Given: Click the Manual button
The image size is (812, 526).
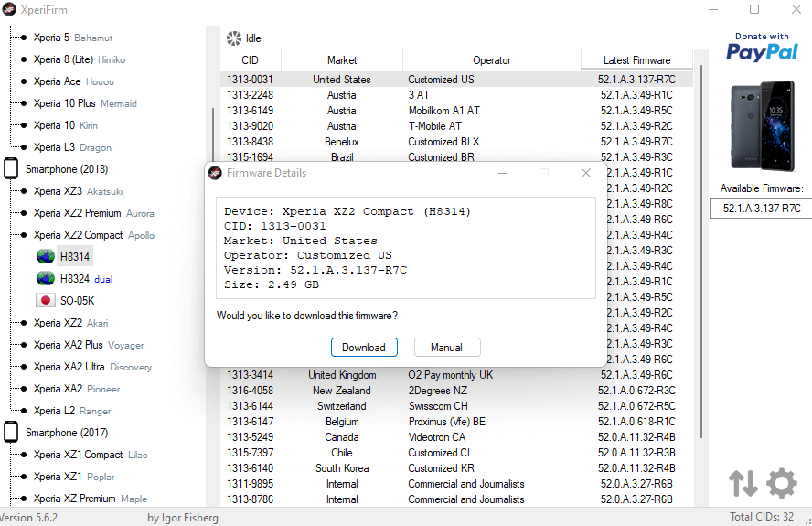Looking at the screenshot, I should (x=447, y=348).
